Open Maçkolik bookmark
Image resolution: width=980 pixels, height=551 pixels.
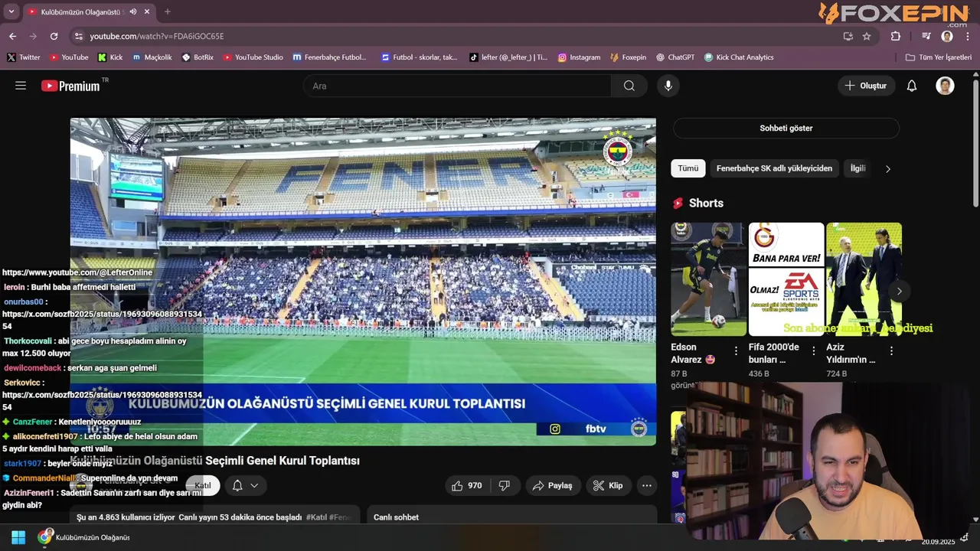152,57
